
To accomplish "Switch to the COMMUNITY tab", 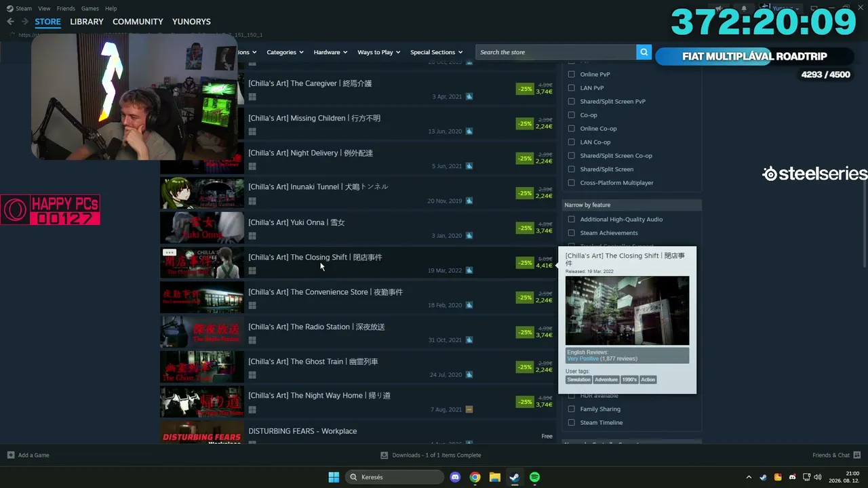I will click(138, 22).
